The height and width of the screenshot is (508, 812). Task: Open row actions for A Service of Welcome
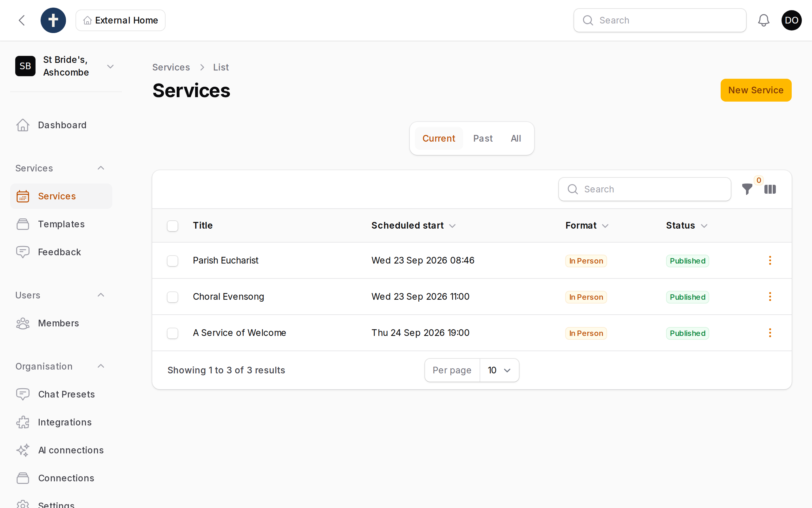(770, 333)
